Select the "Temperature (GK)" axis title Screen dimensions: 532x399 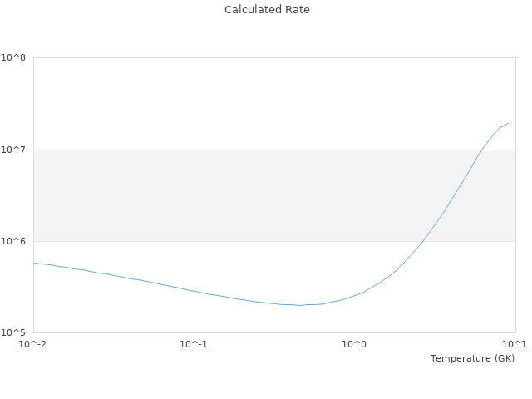(x=472, y=358)
